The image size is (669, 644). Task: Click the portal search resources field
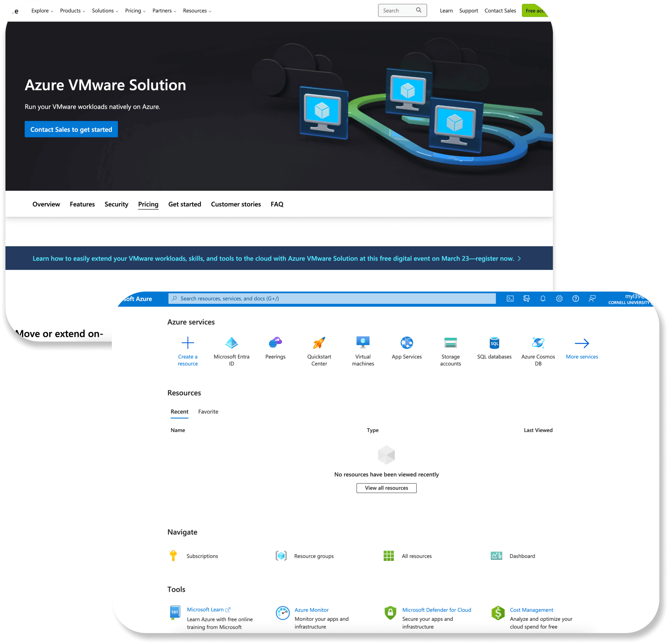tap(332, 298)
